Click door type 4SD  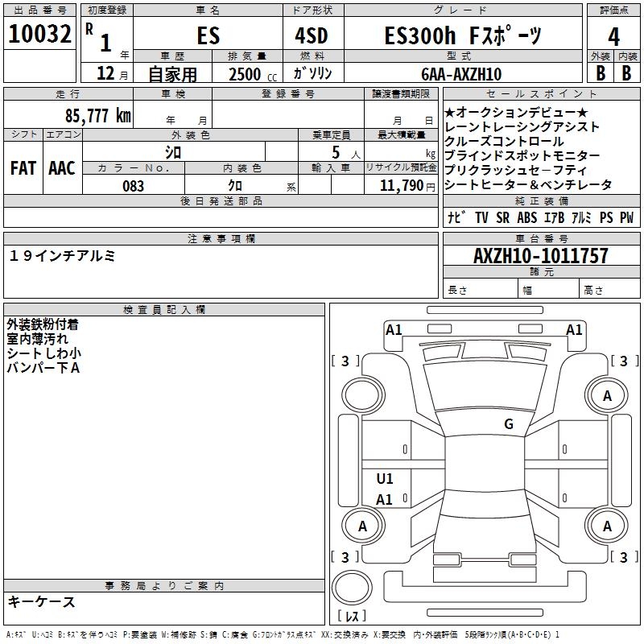(312, 36)
